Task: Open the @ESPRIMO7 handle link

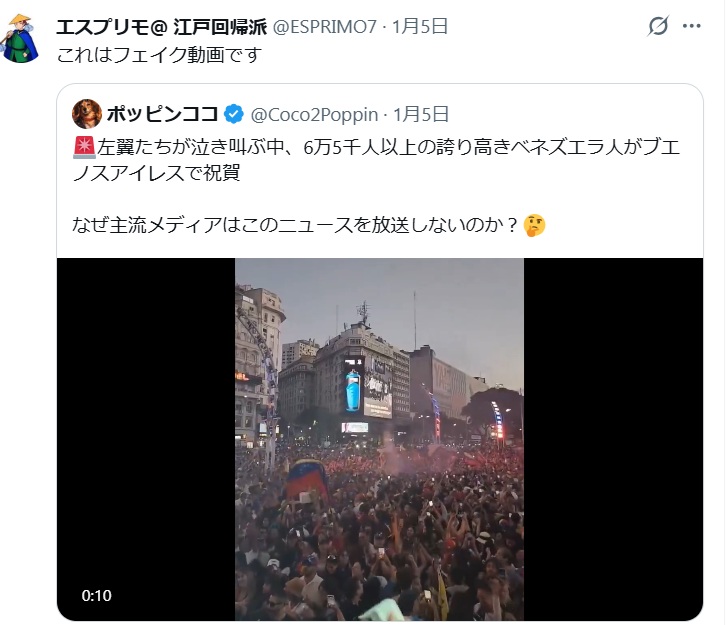Action: (325, 27)
